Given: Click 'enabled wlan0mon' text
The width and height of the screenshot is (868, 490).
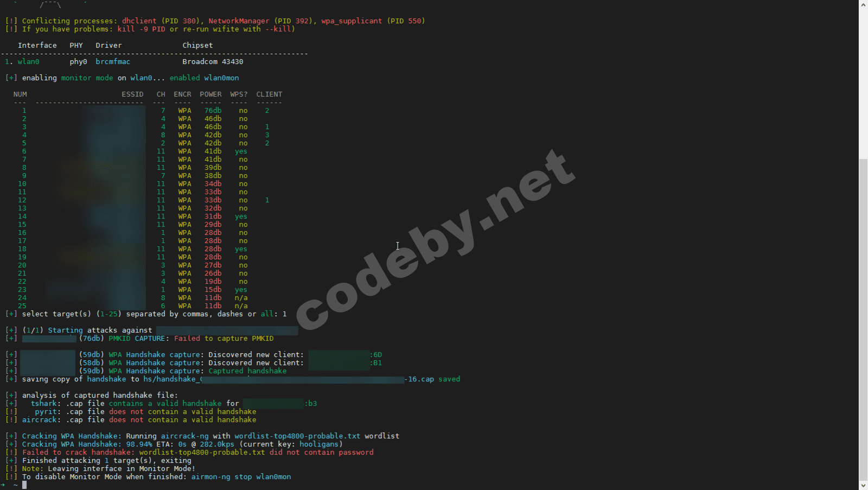Looking at the screenshot, I should (x=204, y=78).
